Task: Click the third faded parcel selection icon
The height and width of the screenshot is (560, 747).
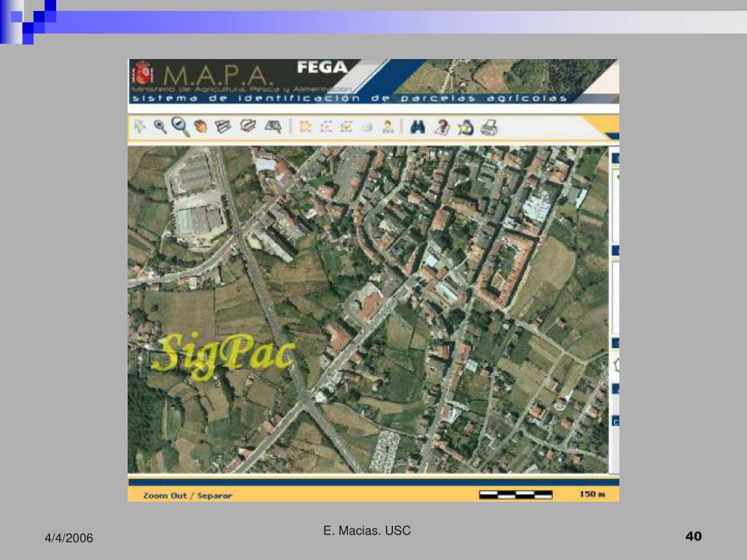Action: click(x=347, y=127)
